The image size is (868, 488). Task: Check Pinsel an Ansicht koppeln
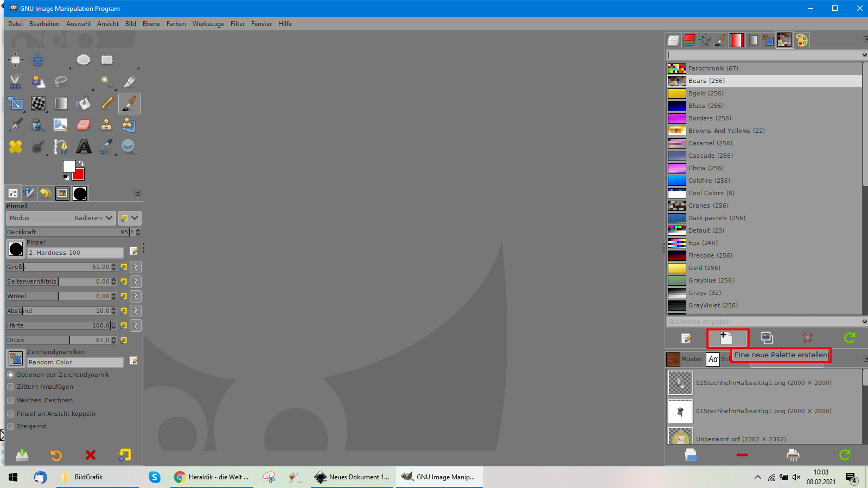(11, 414)
